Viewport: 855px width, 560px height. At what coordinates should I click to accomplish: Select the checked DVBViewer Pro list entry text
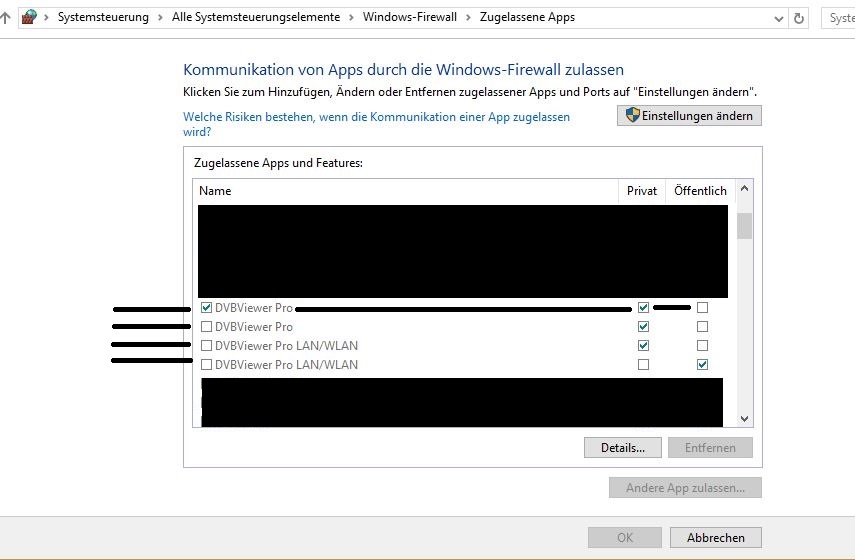point(254,308)
